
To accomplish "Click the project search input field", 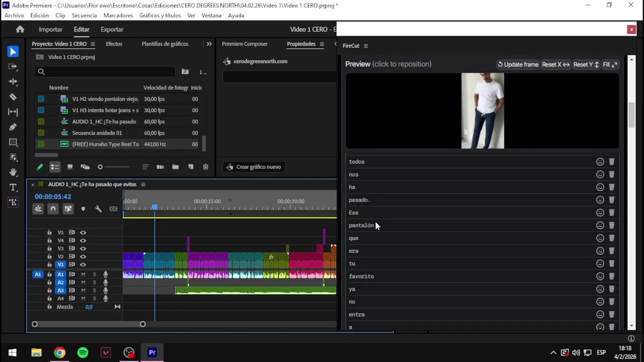I will [106, 72].
